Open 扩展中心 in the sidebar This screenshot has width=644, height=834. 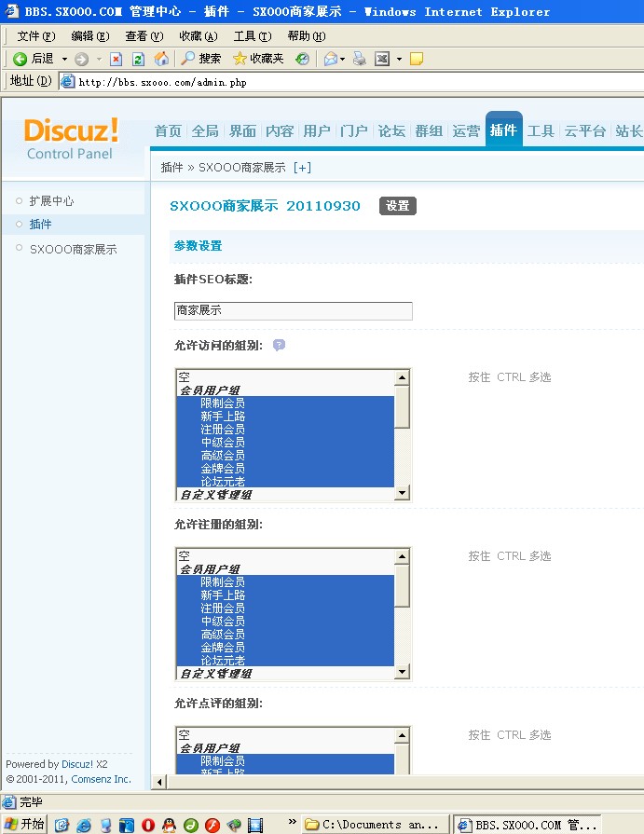click(51, 201)
